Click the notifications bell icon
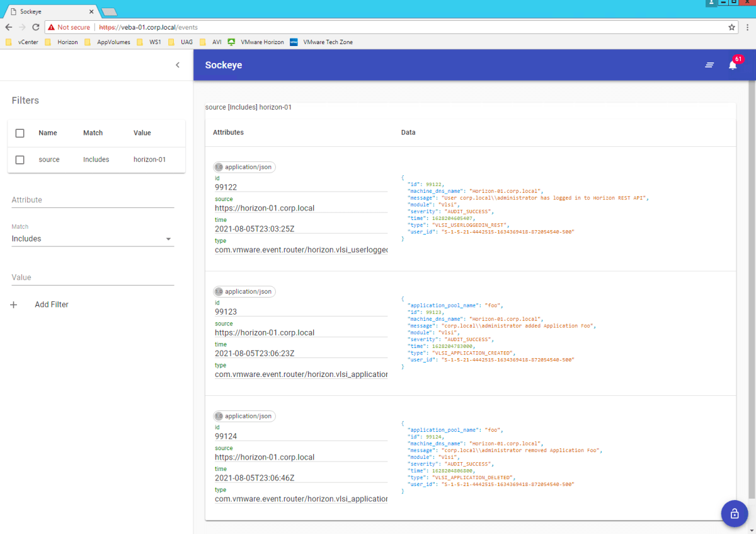The width and height of the screenshot is (756, 534). pos(732,65)
